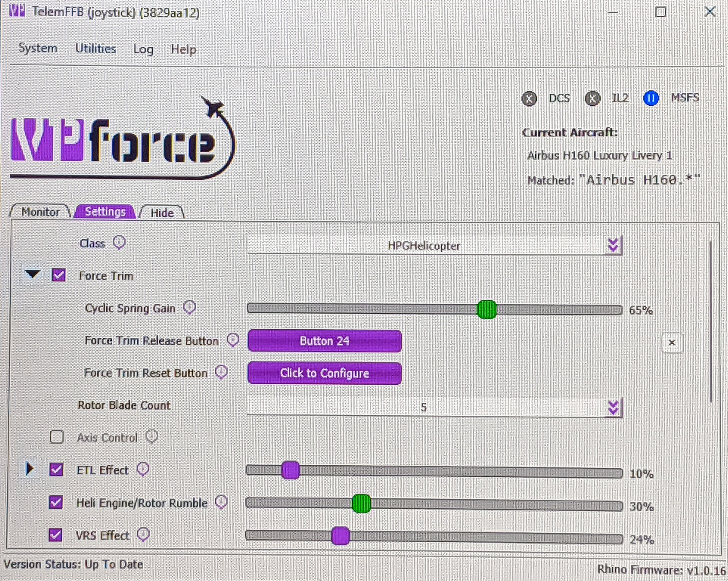Click the Heli Engine/Rotor Rumble info icon
The width and height of the screenshot is (728, 581).
222,502
